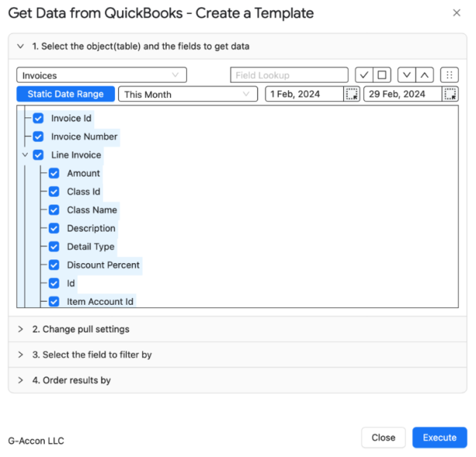The height and width of the screenshot is (457, 476).
Task: Select the Invoice Id tree label
Action: pyautogui.click(x=71, y=118)
